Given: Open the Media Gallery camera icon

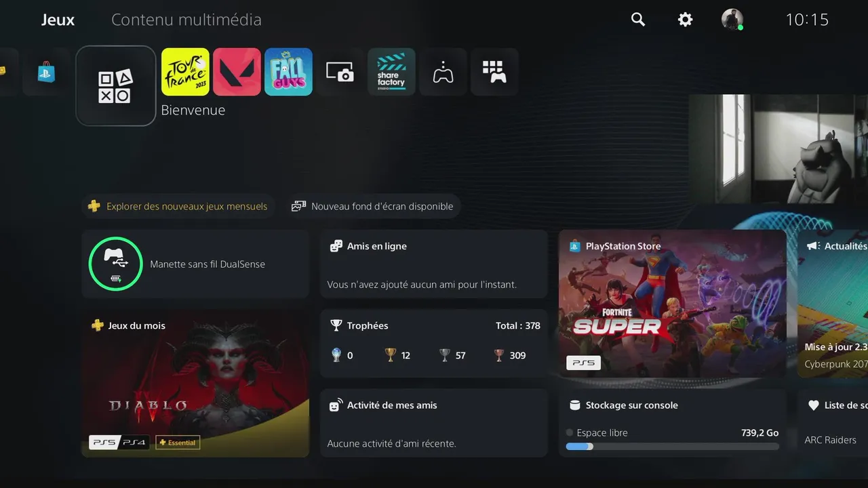Looking at the screenshot, I should point(340,71).
